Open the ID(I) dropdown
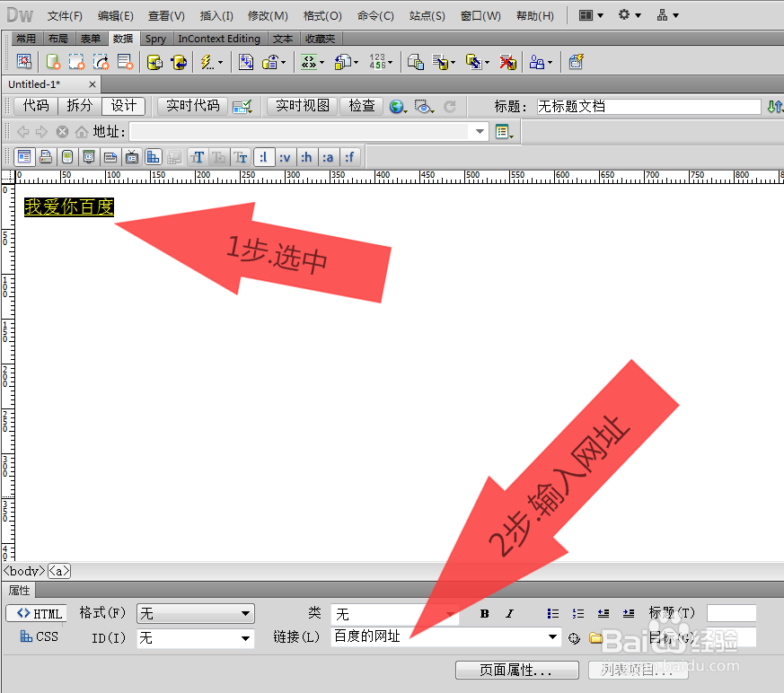Viewport: 784px width, 693px height. 196,638
